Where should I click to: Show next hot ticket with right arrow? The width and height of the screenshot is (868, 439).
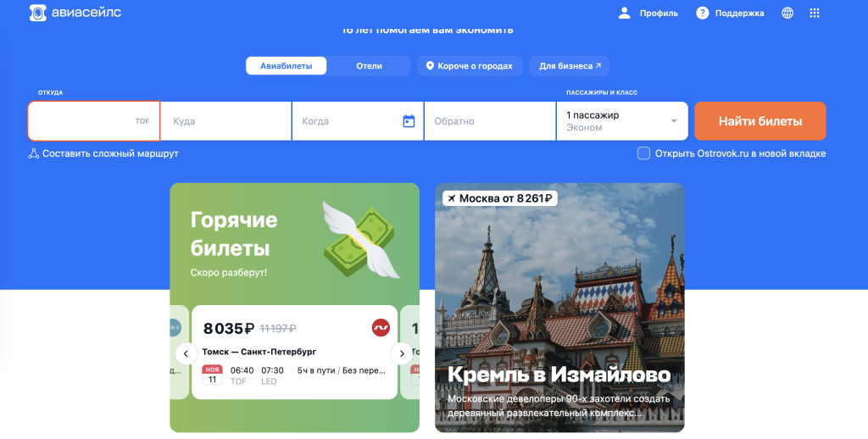click(x=401, y=353)
